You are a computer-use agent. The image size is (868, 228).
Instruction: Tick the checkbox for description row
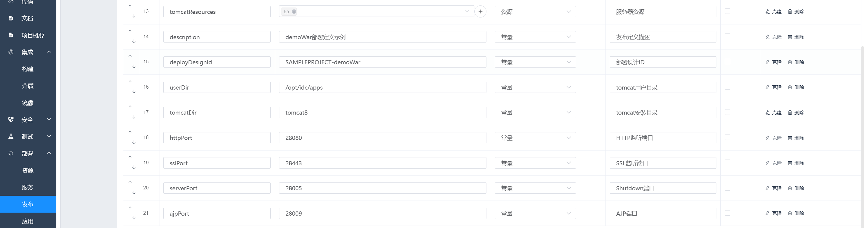click(x=728, y=36)
